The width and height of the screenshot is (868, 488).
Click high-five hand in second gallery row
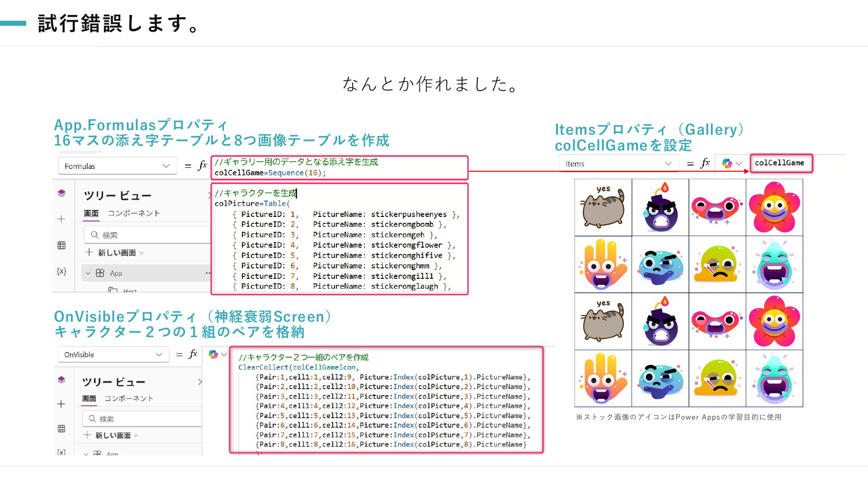pyautogui.click(x=603, y=264)
